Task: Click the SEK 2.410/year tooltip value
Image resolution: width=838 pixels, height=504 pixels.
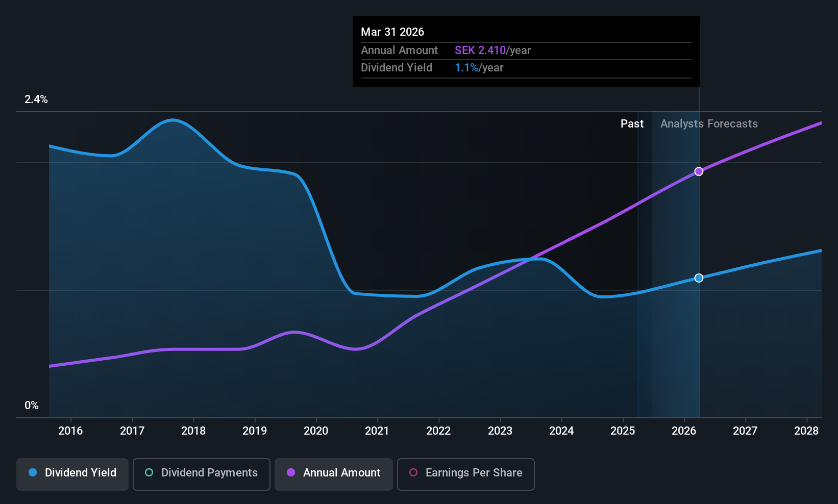Action: [x=492, y=50]
